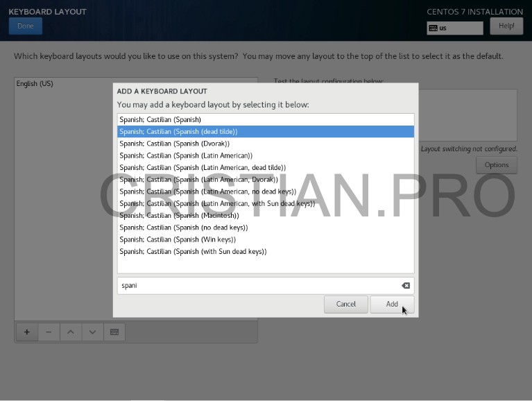Select Spanish (Latin American, dead tilde) layout
Image resolution: width=532 pixels, height=401 pixels.
click(266, 168)
